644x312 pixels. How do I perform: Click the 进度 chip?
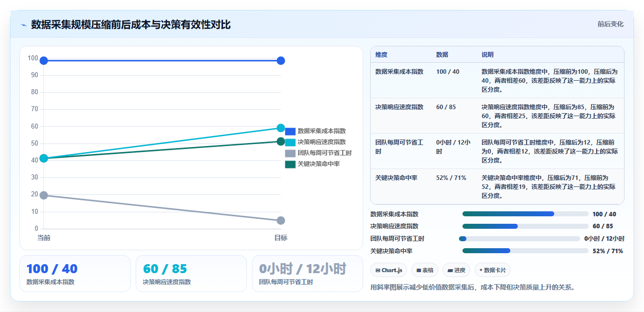pyautogui.click(x=456, y=270)
